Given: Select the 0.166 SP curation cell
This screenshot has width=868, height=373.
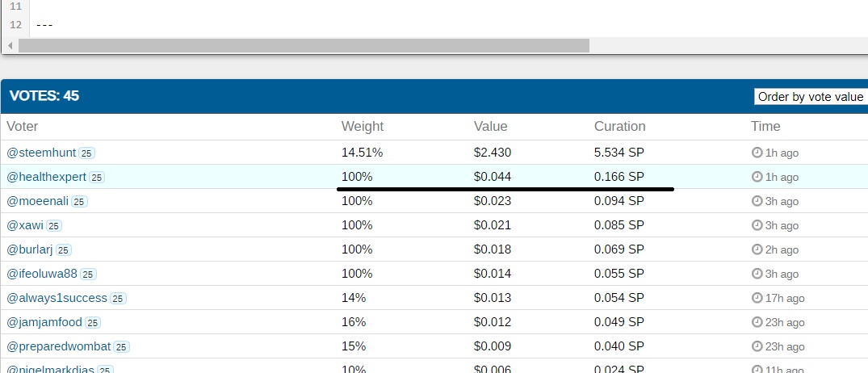Looking at the screenshot, I should point(619,177).
